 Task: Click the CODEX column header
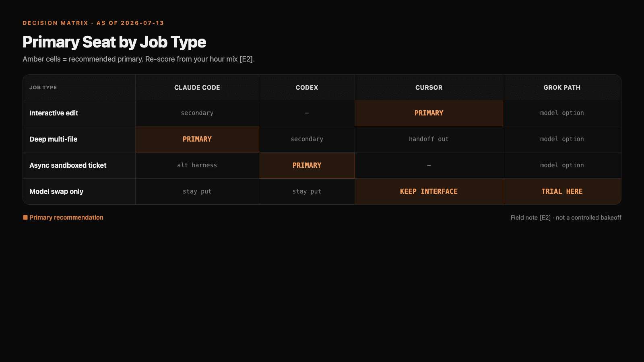307,88
